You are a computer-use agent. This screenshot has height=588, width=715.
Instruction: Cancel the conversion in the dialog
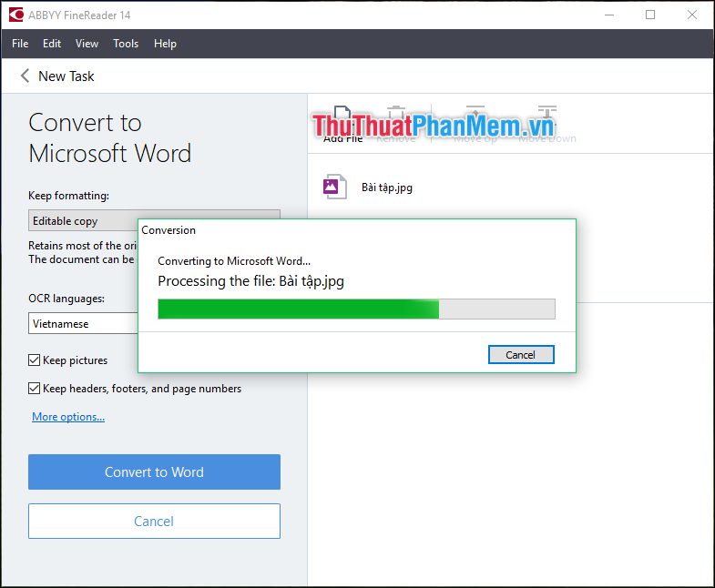tap(521, 355)
